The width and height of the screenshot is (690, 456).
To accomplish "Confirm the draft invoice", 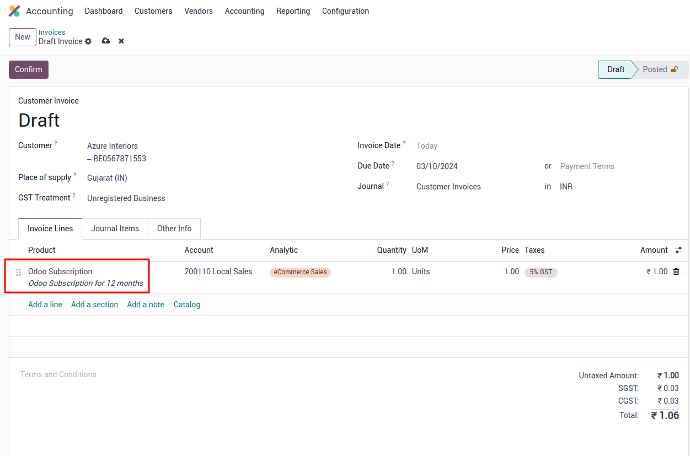I will click(29, 70).
